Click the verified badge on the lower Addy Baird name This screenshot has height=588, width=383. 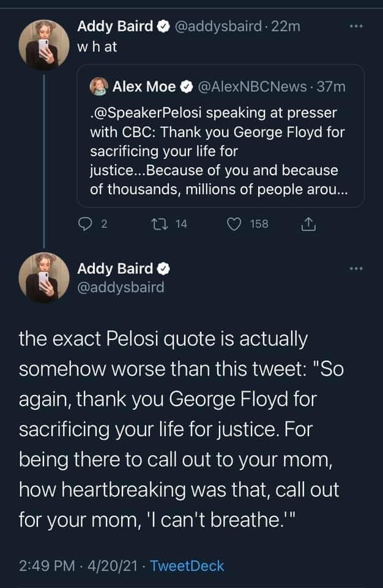click(164, 268)
